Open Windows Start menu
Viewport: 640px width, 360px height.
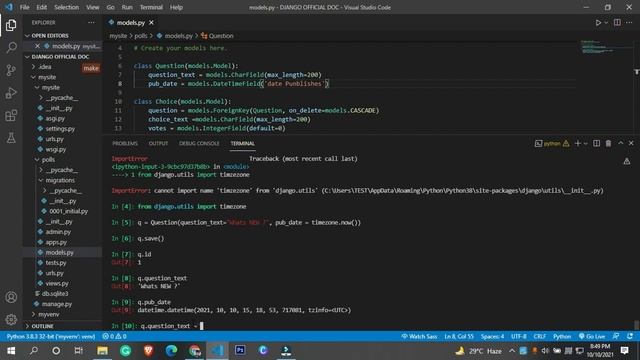click(11, 351)
